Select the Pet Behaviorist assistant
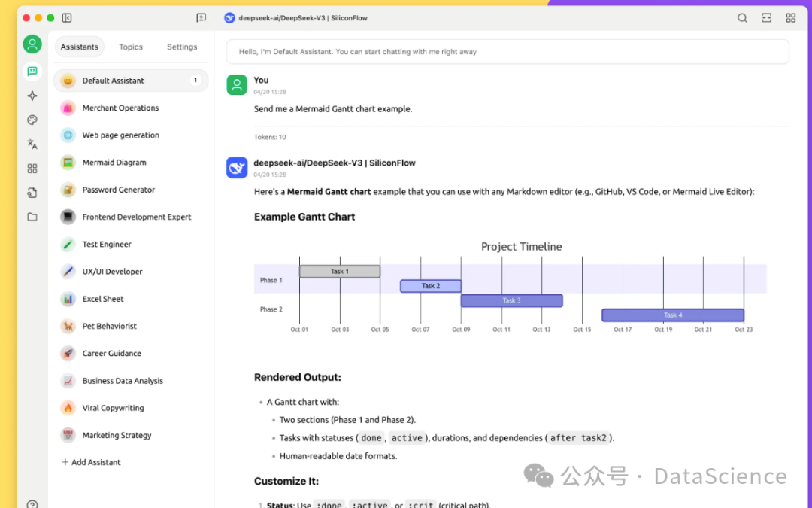Screen dimensions: 812x508 tap(131, 326)
